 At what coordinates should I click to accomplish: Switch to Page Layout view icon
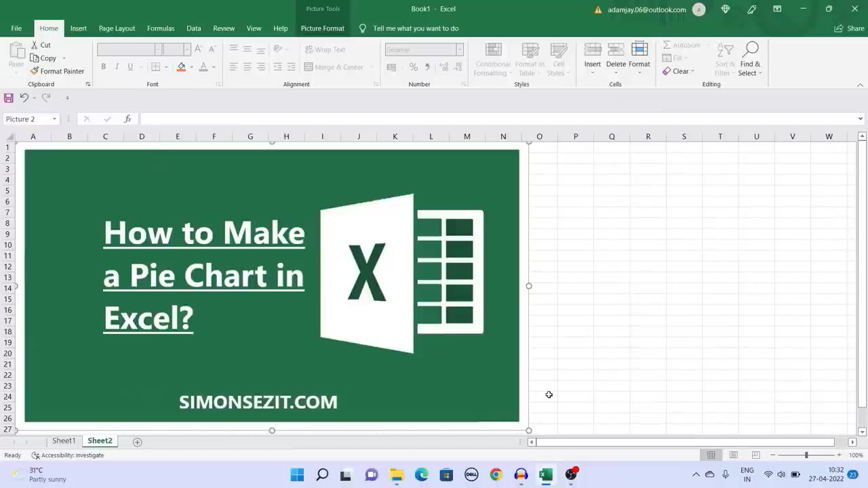(733, 455)
